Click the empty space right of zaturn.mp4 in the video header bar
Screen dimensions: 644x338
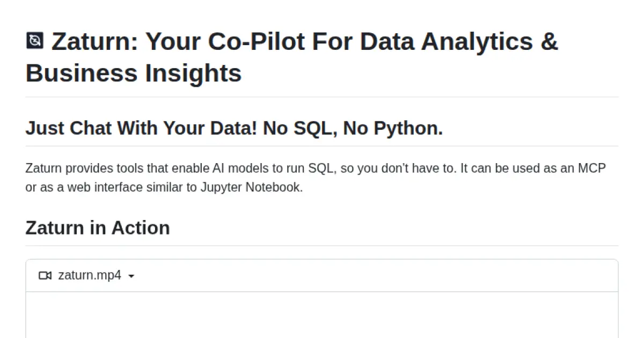pyautogui.click(x=376, y=276)
